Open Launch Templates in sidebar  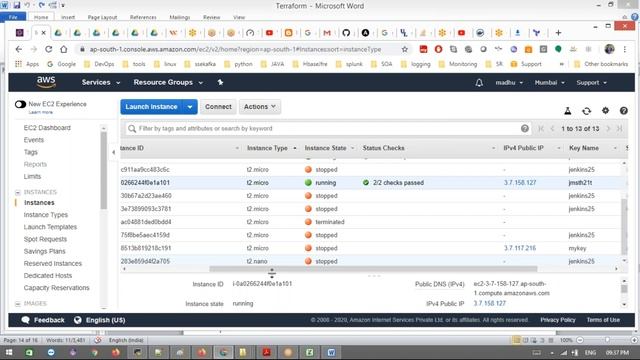[50, 227]
